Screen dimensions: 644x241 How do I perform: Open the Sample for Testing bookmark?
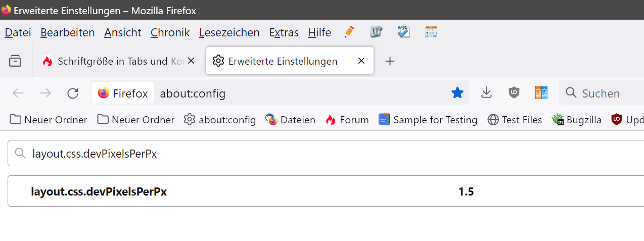coord(428,120)
